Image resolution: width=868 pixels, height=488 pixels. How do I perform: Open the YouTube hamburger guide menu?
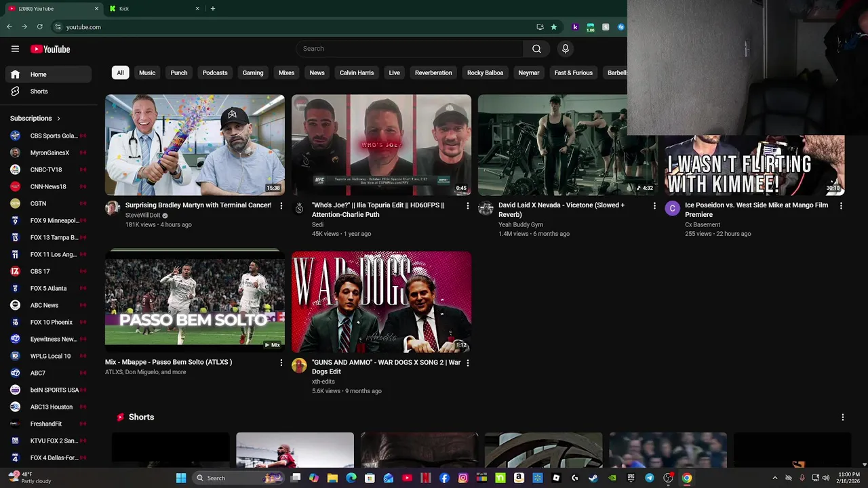pyautogui.click(x=15, y=49)
